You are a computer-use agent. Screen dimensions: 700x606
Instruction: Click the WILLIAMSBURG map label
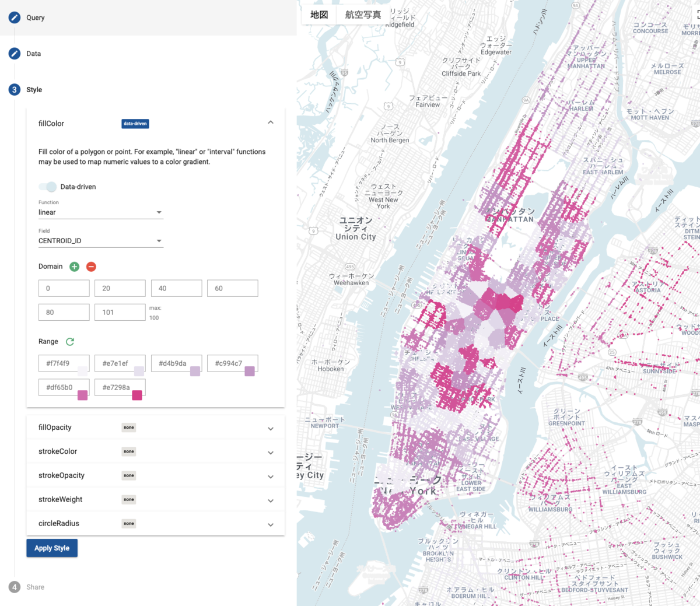coord(550,509)
